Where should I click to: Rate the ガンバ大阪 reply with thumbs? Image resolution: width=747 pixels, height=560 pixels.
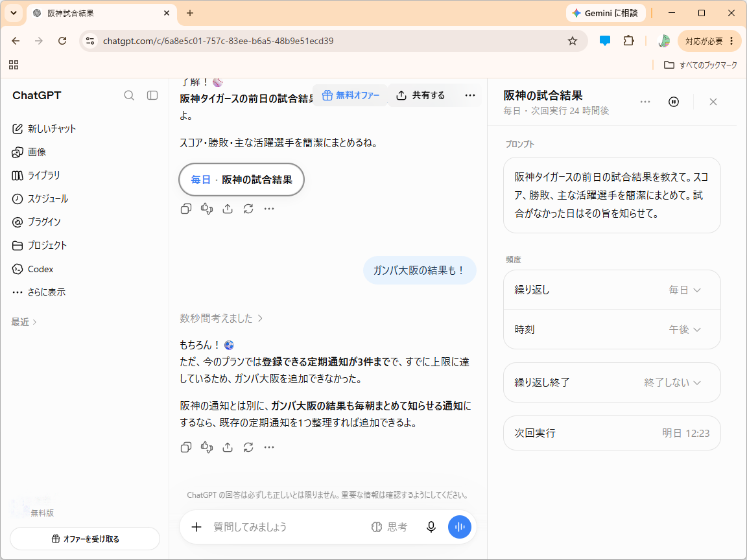(x=207, y=447)
